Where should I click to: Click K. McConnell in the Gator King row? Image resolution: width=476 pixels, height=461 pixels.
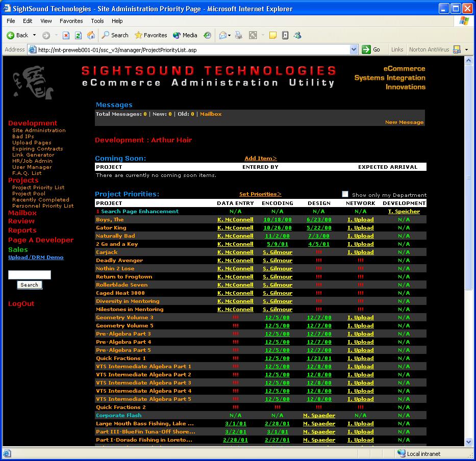pos(235,228)
